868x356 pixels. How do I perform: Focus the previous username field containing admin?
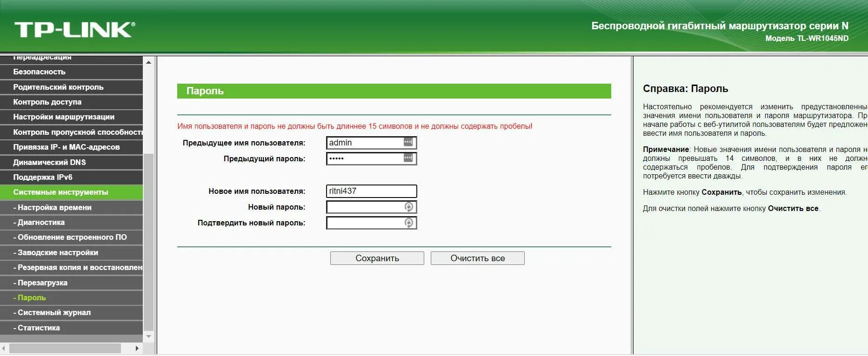371,143
